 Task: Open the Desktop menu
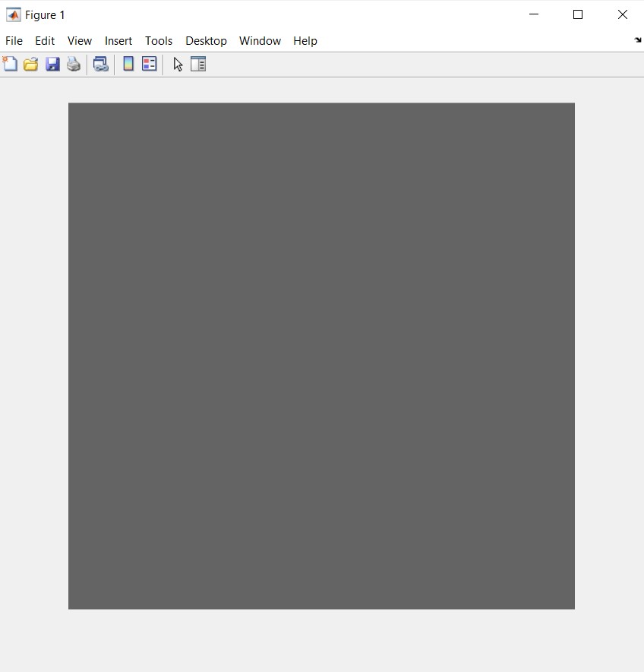[x=206, y=41]
